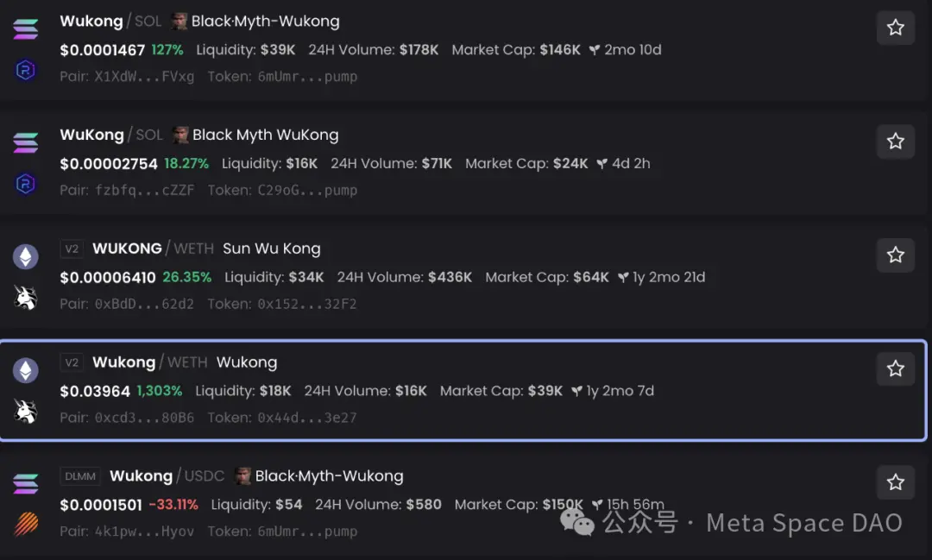Click the Meteora icon on the DLMM Wukong/USDC row
The height and width of the screenshot is (560, 932).
tap(25, 524)
